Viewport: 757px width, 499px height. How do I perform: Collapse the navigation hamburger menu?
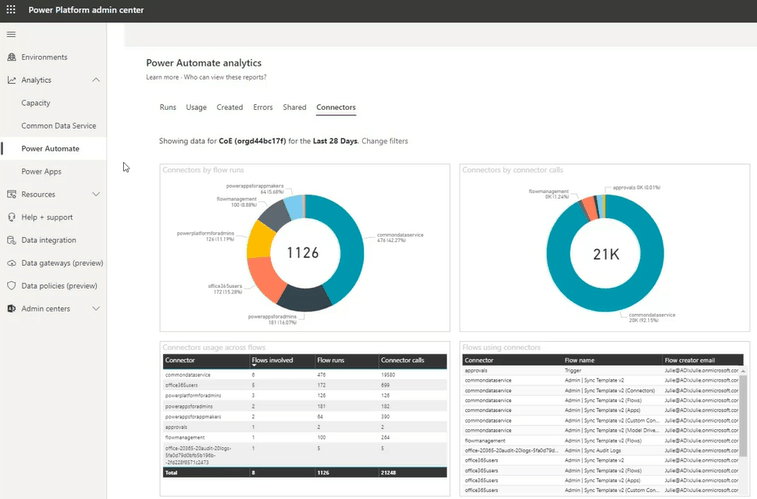point(11,34)
